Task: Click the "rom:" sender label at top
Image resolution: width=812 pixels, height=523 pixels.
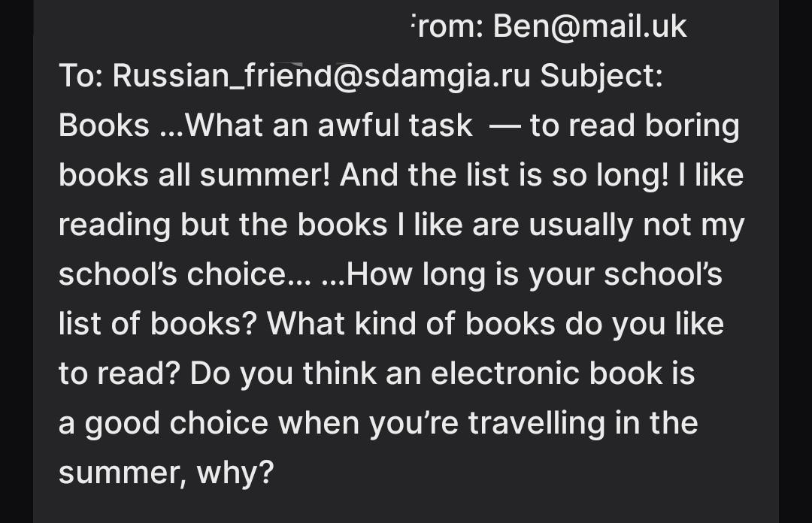Action: pos(448,26)
